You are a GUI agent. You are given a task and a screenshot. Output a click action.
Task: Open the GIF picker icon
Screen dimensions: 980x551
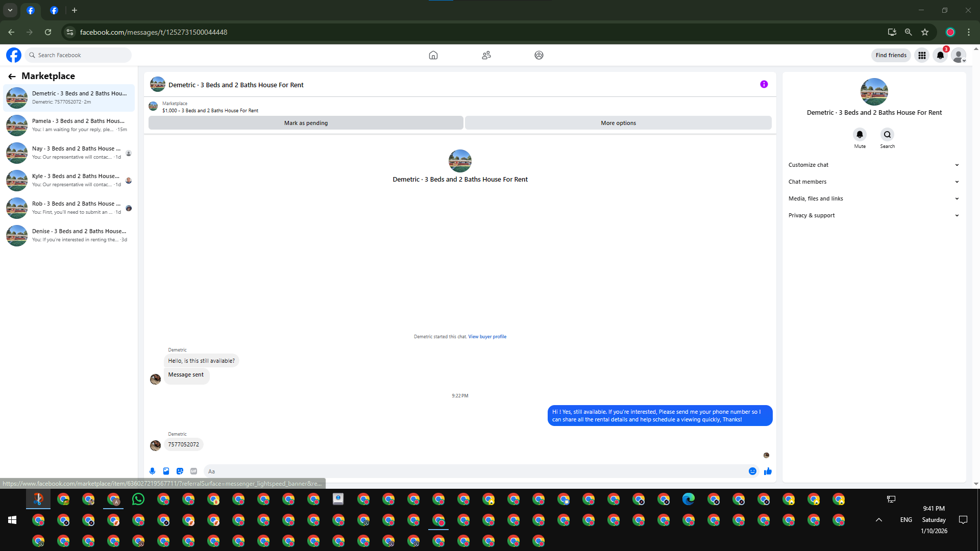pos(193,471)
